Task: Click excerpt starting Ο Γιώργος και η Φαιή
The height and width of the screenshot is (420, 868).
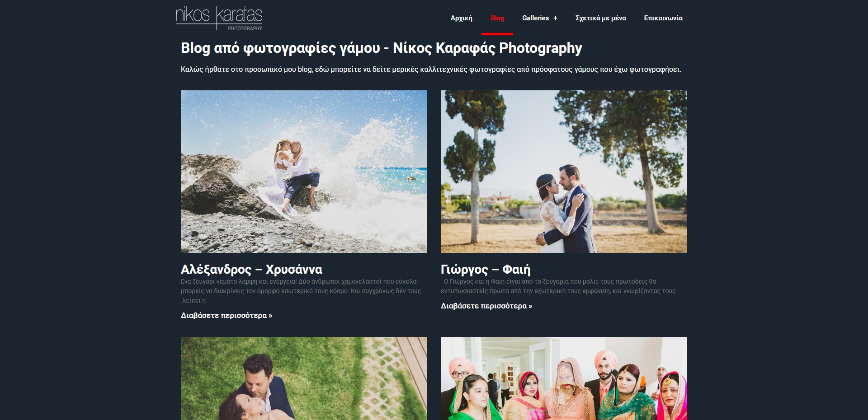Action: pos(558,286)
